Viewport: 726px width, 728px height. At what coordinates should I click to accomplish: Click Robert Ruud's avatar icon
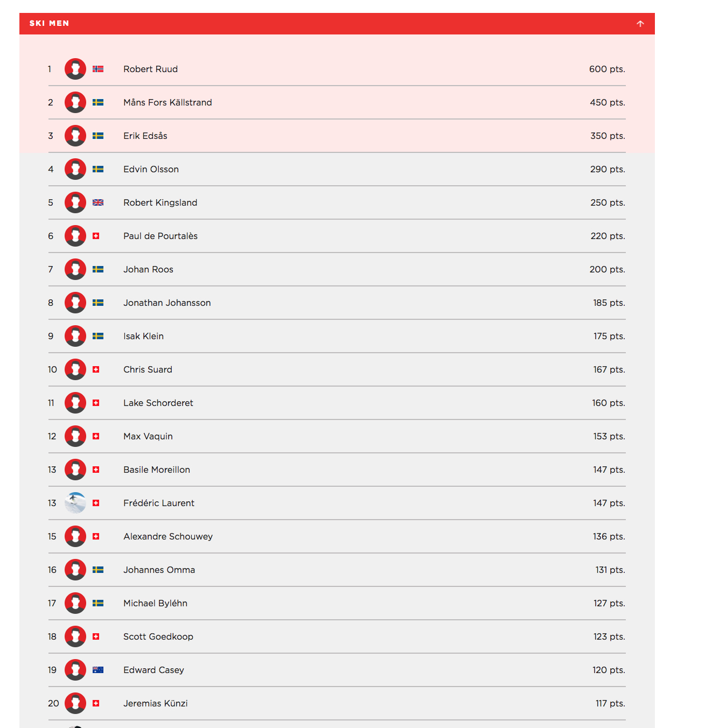point(75,69)
